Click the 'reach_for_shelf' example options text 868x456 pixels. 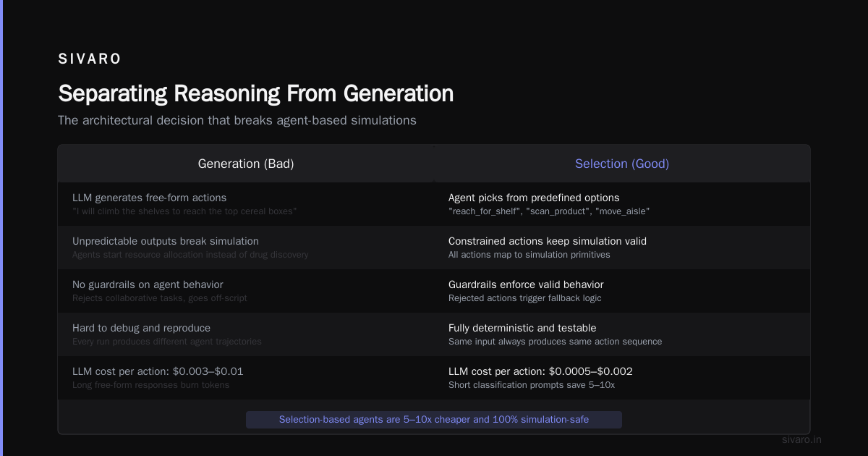click(x=549, y=211)
